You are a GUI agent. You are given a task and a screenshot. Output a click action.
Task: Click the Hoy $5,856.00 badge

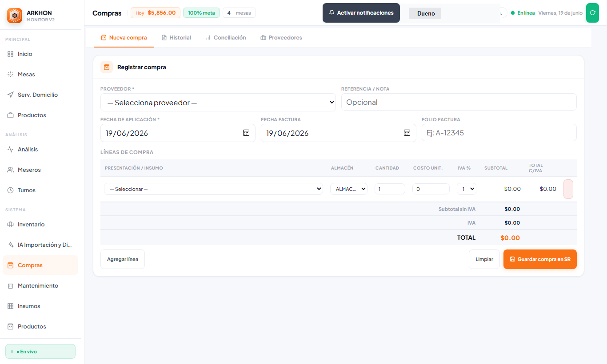156,13
